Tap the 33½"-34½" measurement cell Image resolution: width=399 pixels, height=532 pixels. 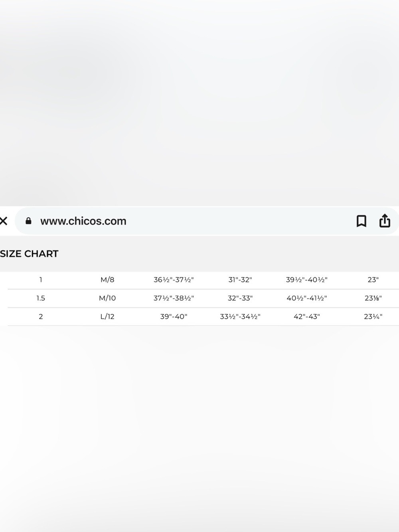click(240, 316)
